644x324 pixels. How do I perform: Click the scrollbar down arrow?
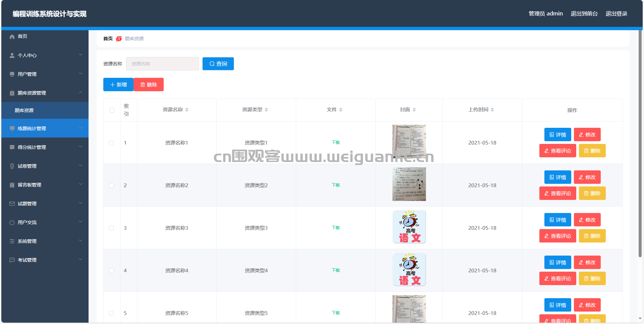640,319
